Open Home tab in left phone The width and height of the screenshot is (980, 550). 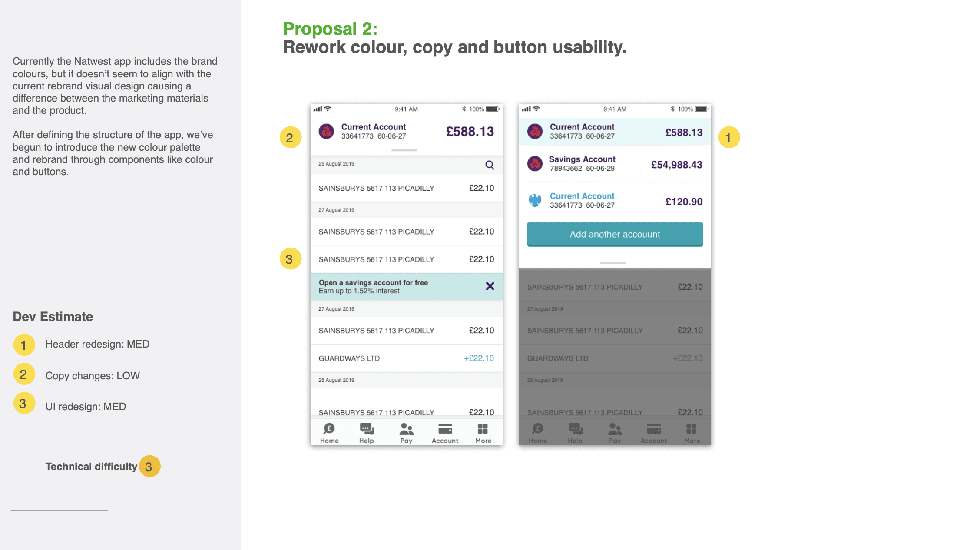tap(329, 433)
